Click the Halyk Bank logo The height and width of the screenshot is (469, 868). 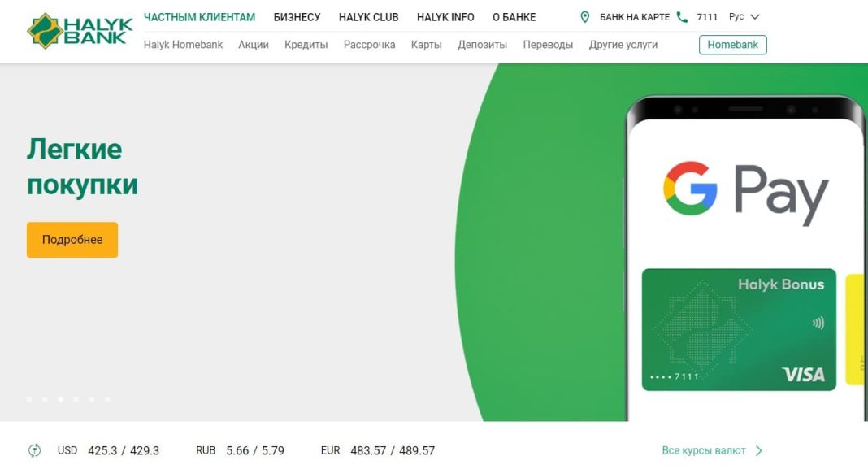click(80, 30)
